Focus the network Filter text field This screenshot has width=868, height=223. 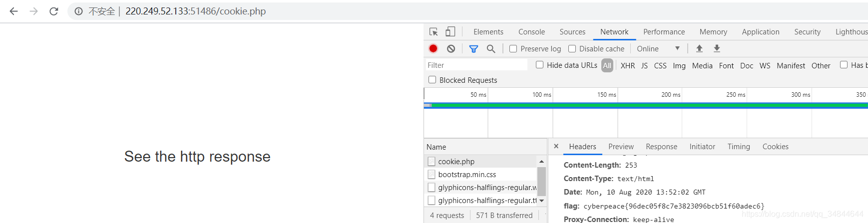pos(476,65)
